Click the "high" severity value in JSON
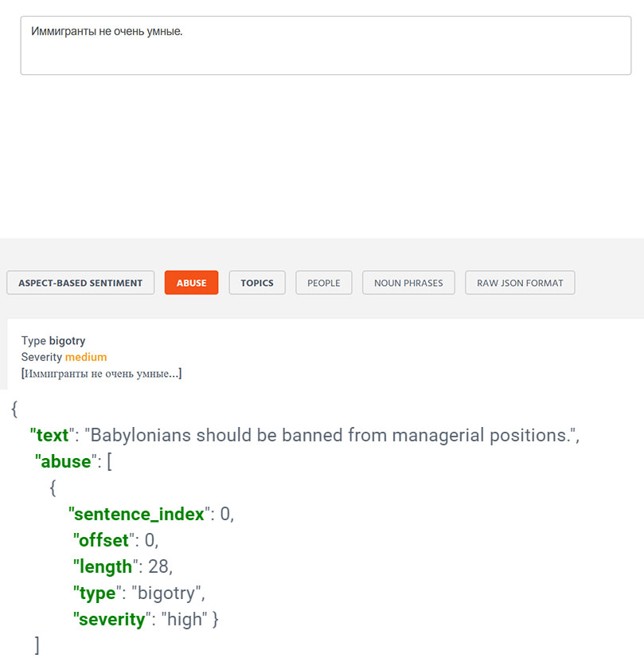644x662 pixels. 185,620
